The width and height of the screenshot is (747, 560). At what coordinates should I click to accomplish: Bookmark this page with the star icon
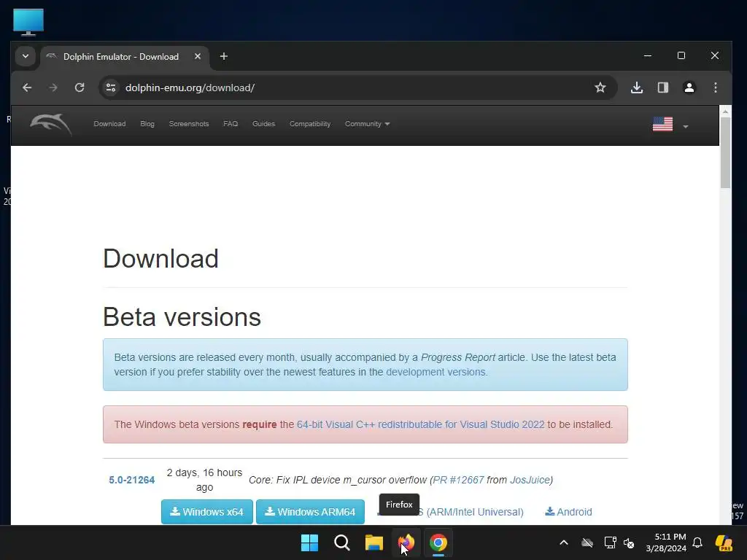600,87
